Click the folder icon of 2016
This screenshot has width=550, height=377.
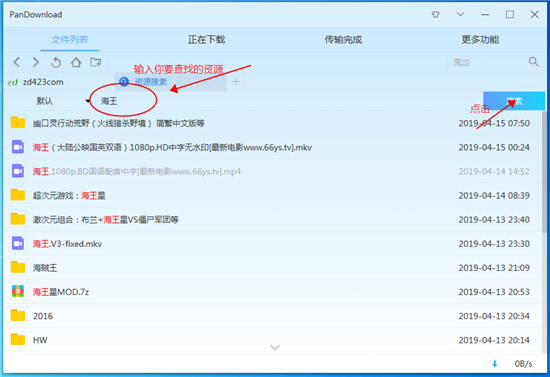tap(18, 315)
